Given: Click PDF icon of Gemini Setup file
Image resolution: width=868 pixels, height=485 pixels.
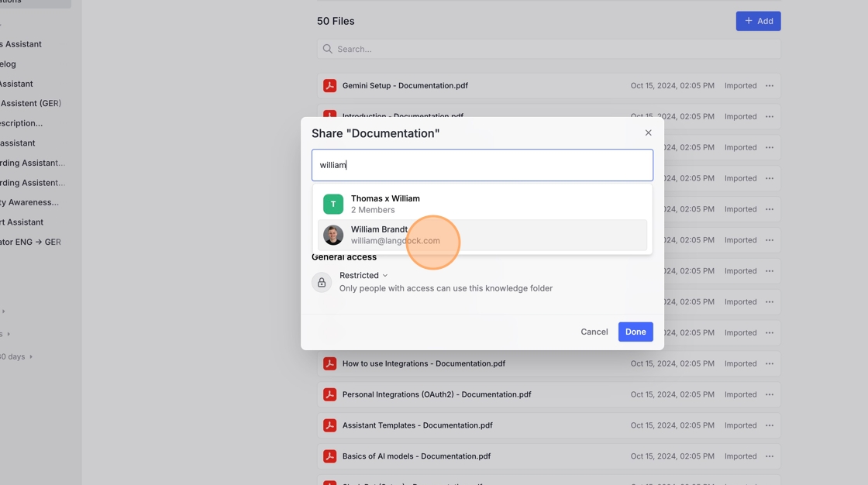Looking at the screenshot, I should tap(329, 86).
